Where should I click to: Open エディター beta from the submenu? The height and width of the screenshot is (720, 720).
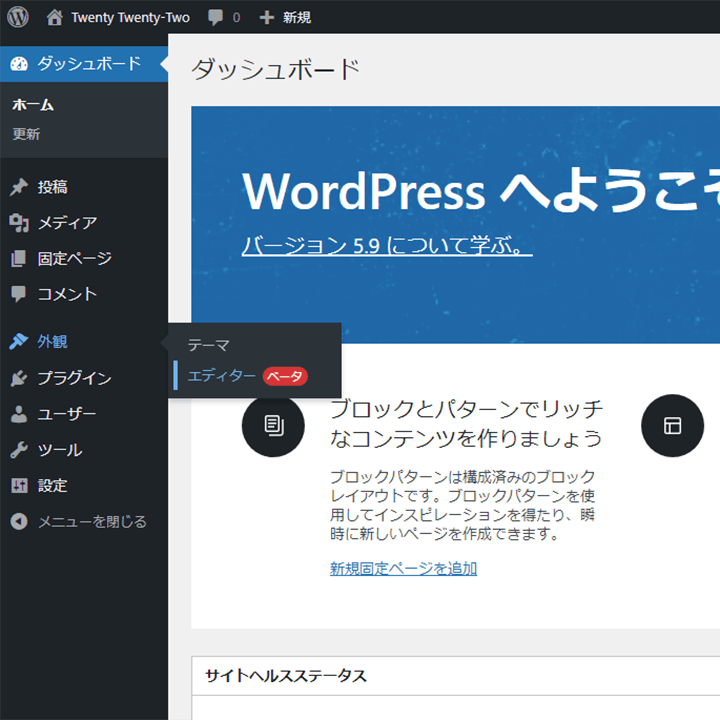222,376
